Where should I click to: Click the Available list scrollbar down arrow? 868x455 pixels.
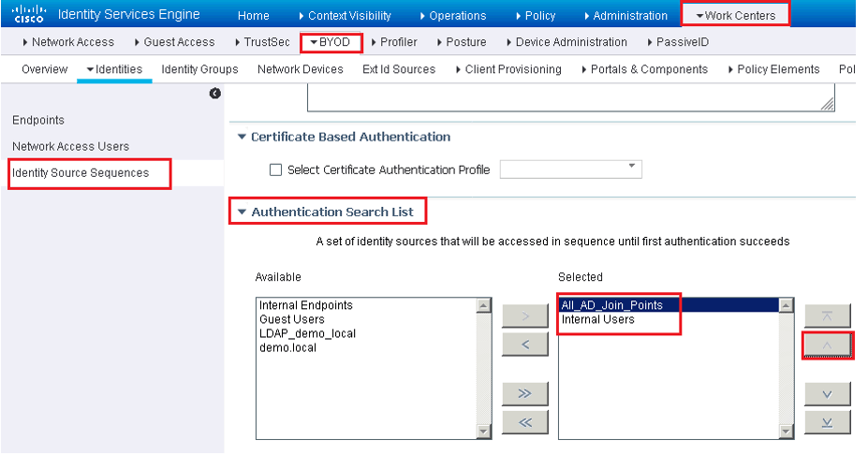tap(484, 432)
